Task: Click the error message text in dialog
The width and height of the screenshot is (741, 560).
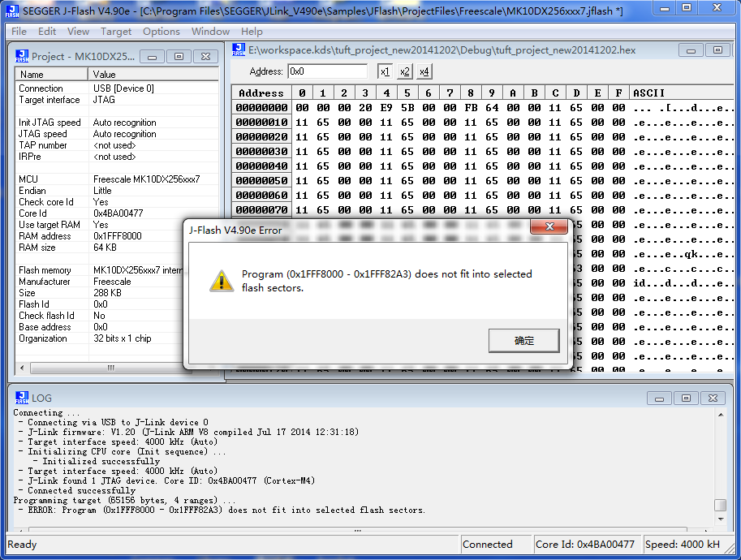Action: (386, 281)
